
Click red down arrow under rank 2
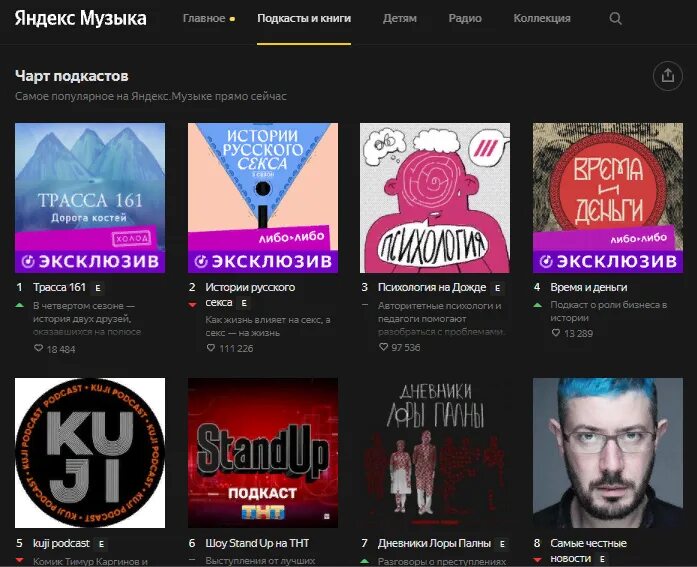(x=192, y=305)
